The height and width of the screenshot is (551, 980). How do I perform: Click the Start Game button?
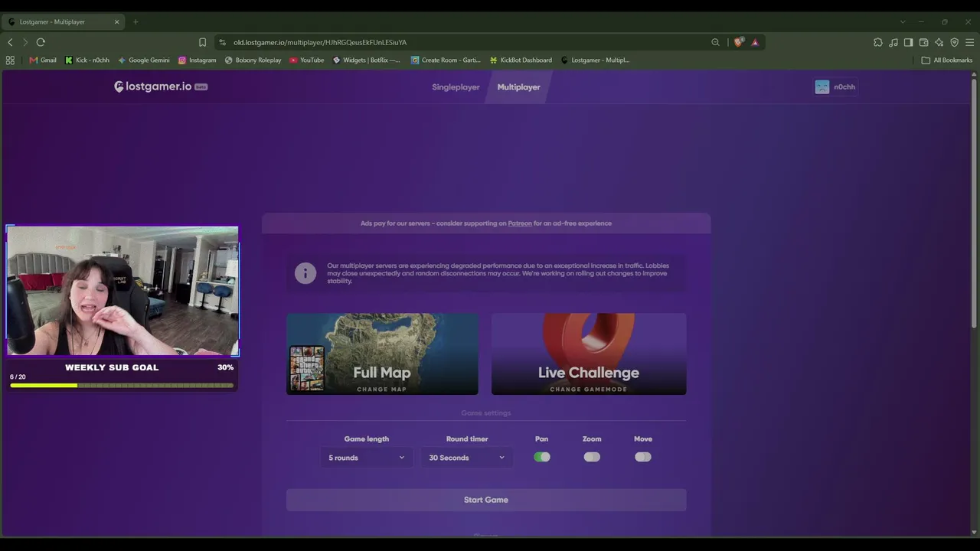point(486,500)
